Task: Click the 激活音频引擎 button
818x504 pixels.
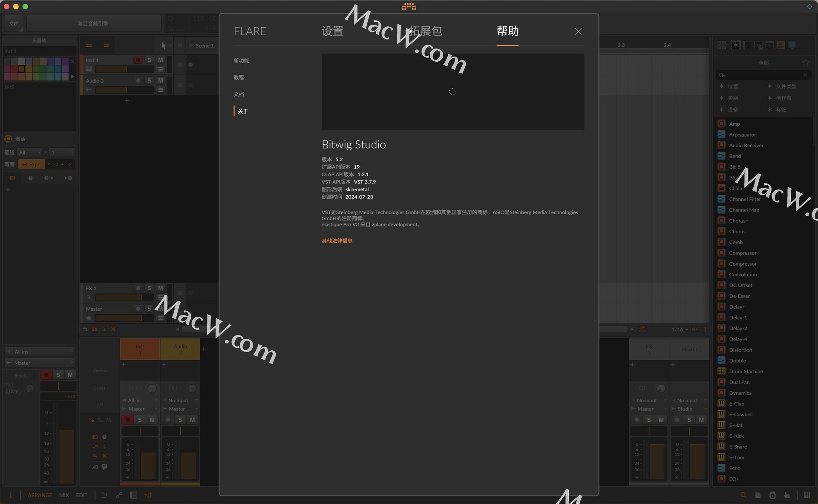Action: [94, 23]
